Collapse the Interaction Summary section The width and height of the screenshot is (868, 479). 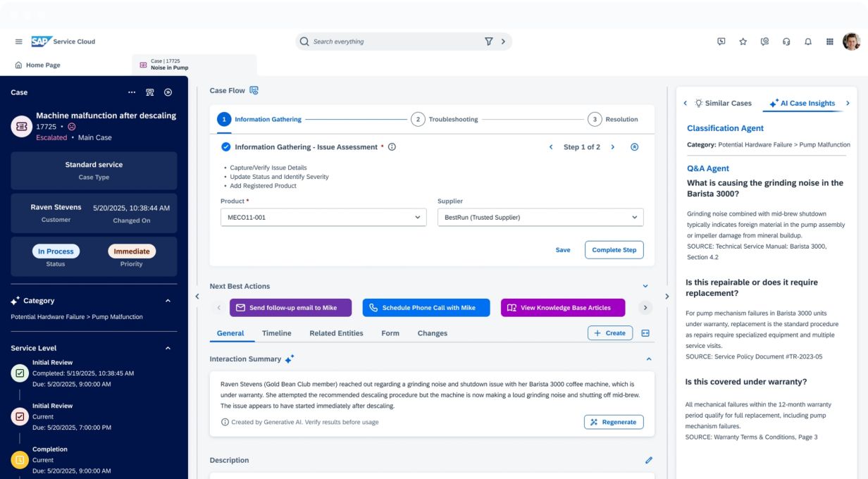649,359
